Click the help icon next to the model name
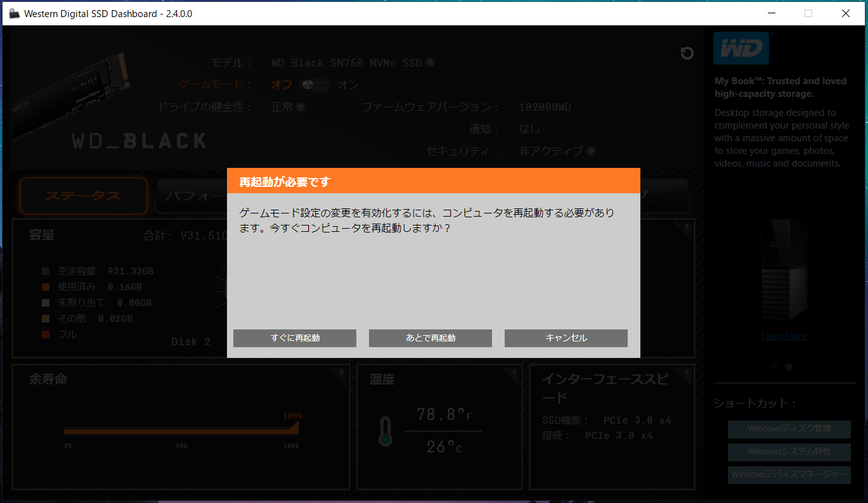868x503 pixels. click(430, 63)
